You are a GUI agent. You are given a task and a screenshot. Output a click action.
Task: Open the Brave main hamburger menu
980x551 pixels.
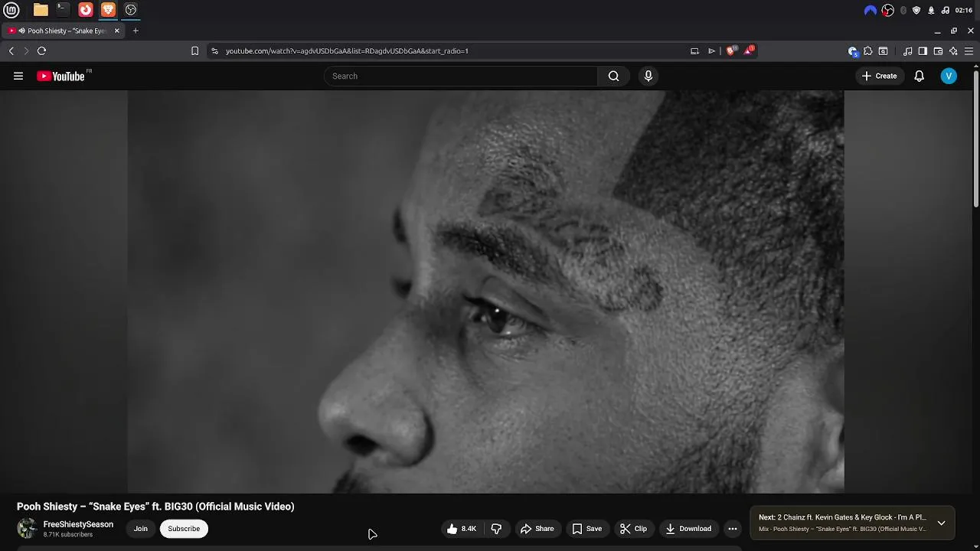click(x=969, y=51)
